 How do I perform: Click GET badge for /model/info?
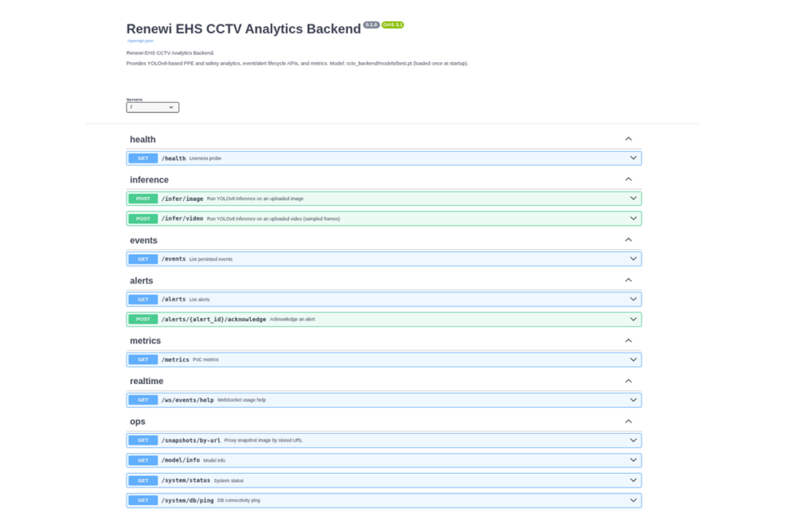[143, 461]
